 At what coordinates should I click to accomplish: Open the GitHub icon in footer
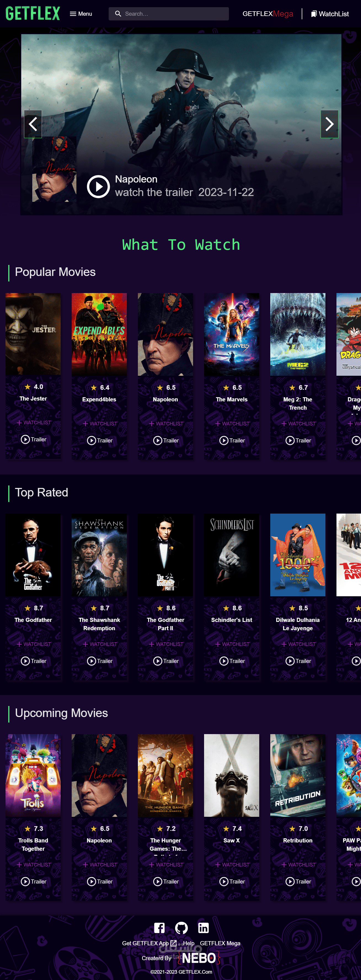pyautogui.click(x=181, y=928)
